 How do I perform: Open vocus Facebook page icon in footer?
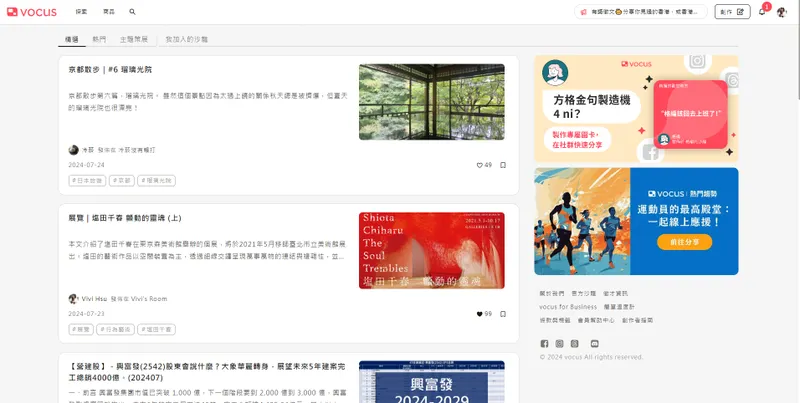(544, 344)
